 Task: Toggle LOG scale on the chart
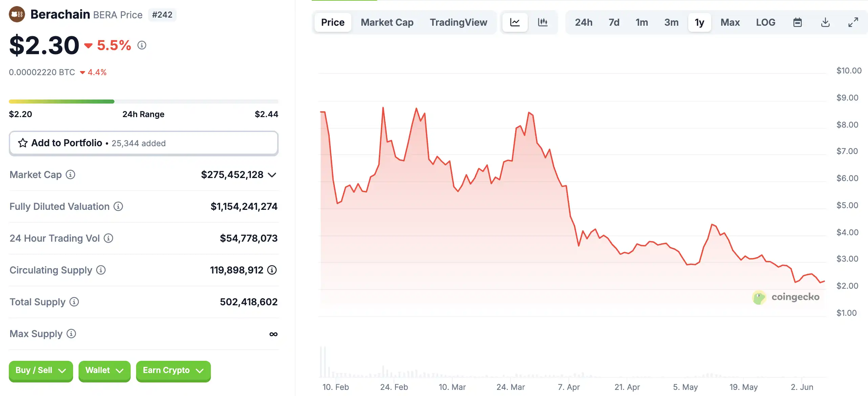click(766, 22)
